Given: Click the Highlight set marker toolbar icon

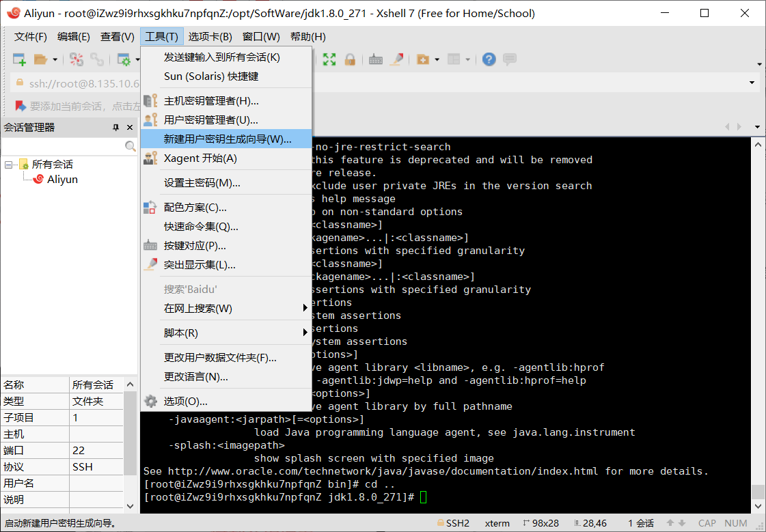Looking at the screenshot, I should pyautogui.click(x=397, y=59).
